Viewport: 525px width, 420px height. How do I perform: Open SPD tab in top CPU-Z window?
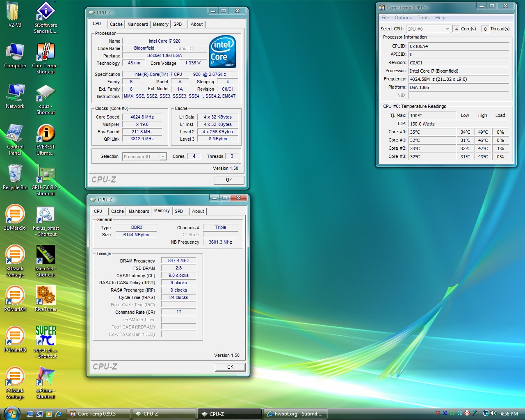click(178, 24)
